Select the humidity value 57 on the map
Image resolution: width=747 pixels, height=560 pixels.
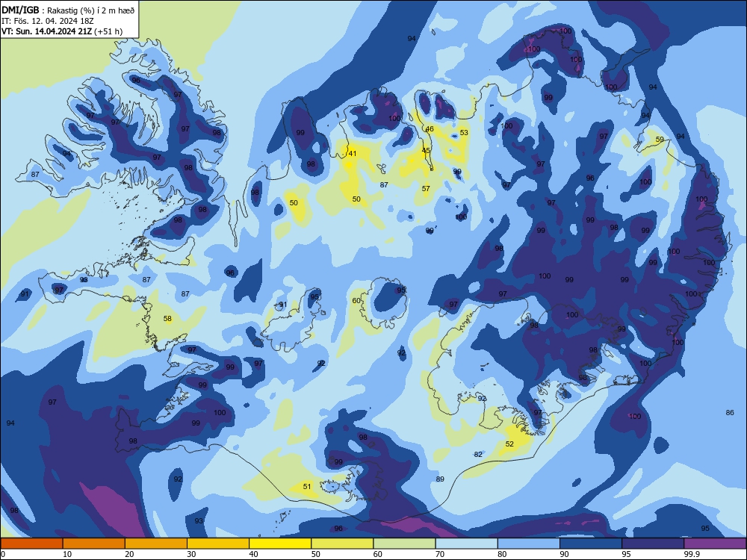[x=426, y=189]
